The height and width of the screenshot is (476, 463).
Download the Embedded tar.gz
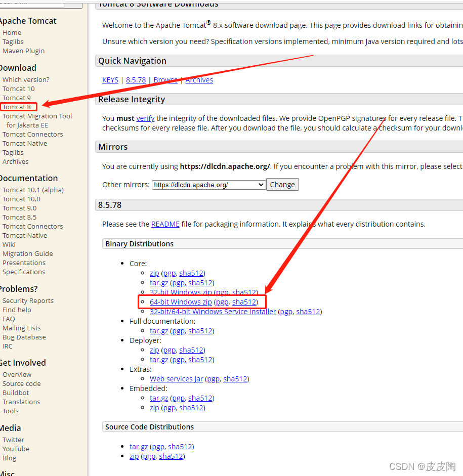tap(159, 398)
